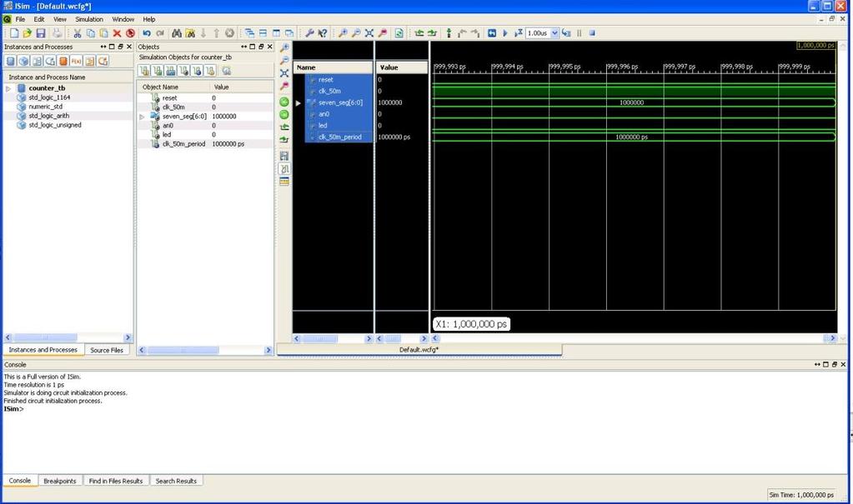Screen dimensions: 853x504
Task: Open the Search Results tab
Action: point(176,482)
